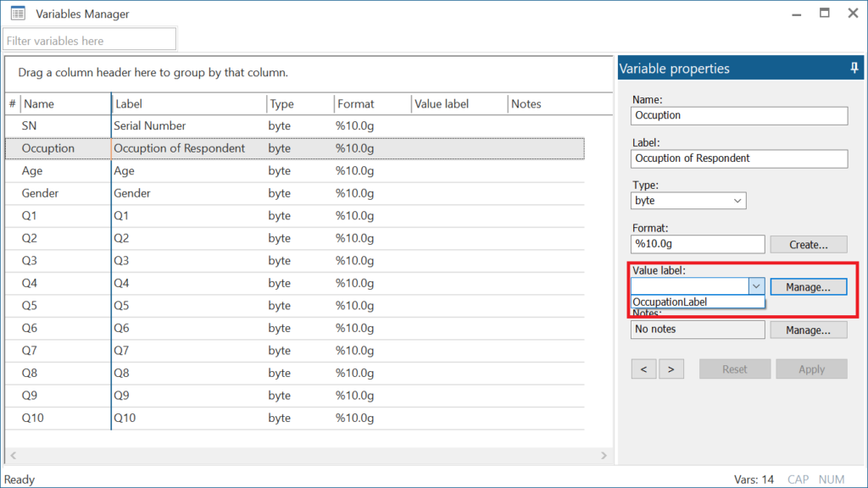Sort by the Name column header

66,104
